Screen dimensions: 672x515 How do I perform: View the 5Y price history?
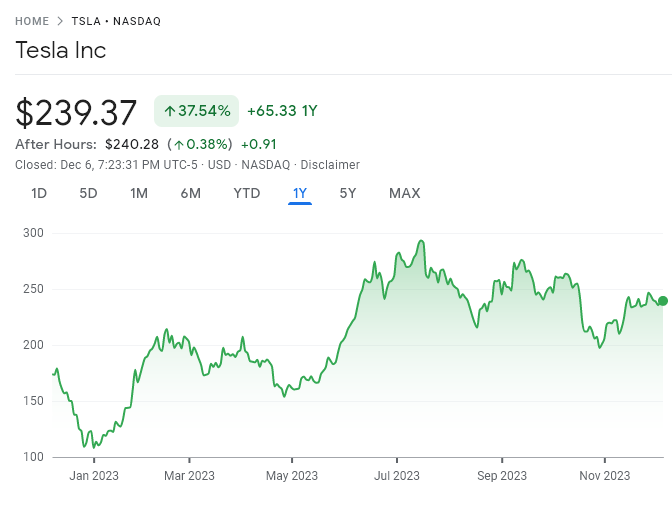(348, 193)
